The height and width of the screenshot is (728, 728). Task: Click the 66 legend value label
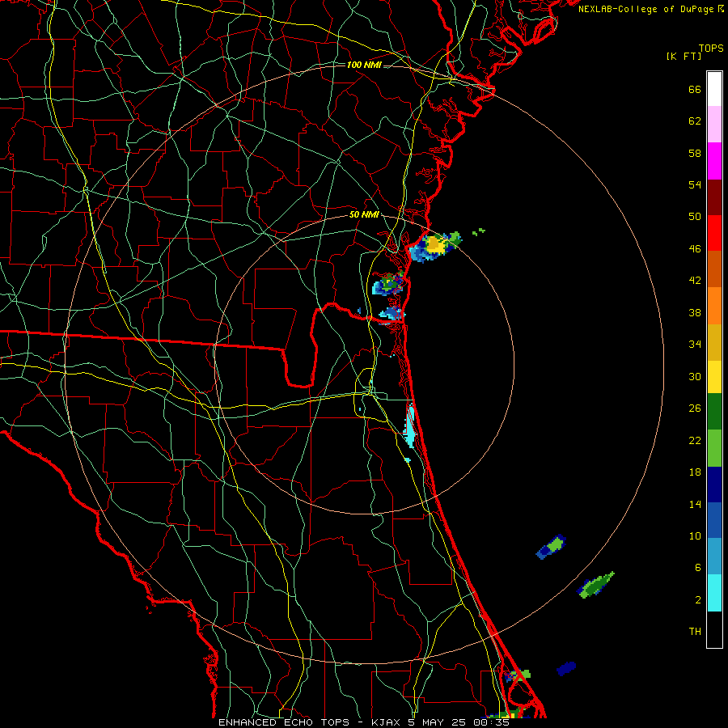pyautogui.click(x=695, y=89)
